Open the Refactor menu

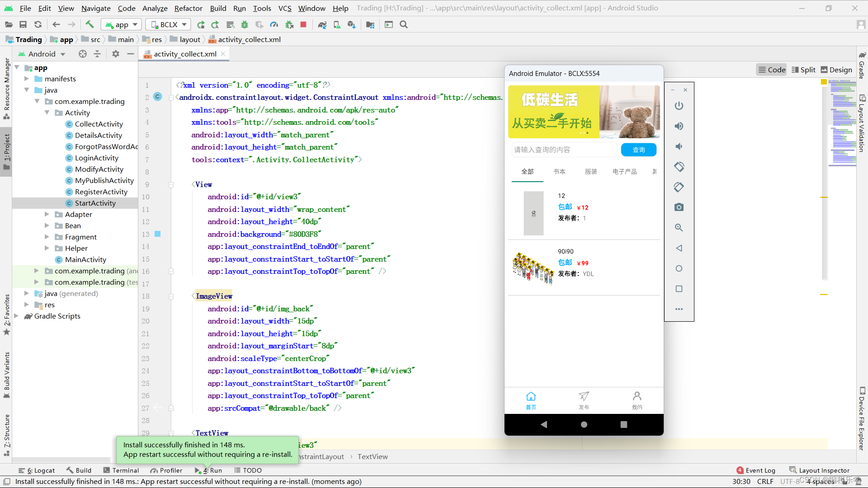point(188,8)
